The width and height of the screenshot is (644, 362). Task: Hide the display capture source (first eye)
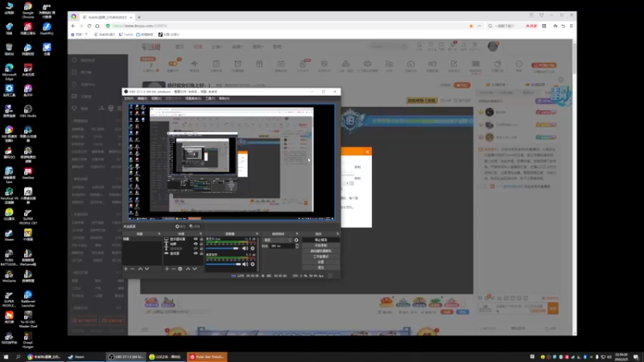click(x=196, y=239)
